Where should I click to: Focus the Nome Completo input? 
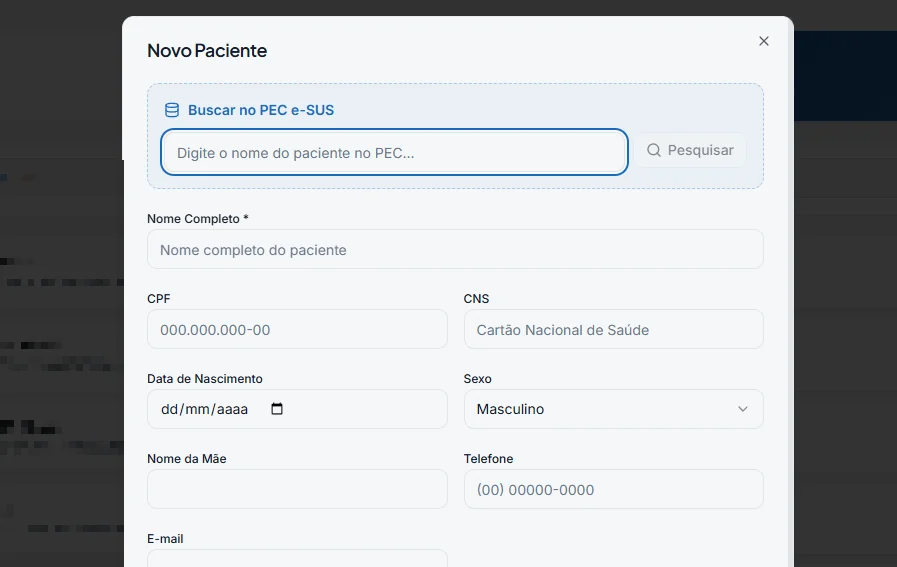coord(455,249)
